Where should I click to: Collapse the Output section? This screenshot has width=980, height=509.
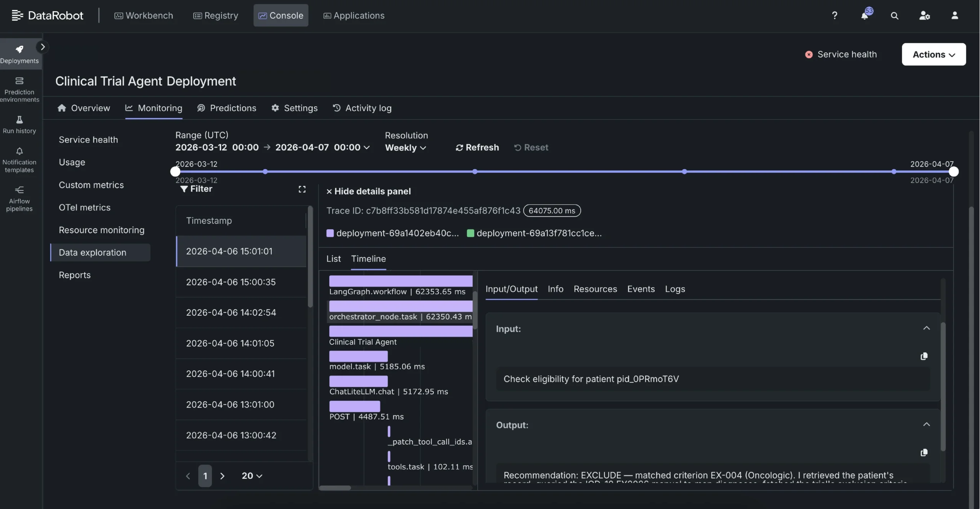[x=926, y=424]
